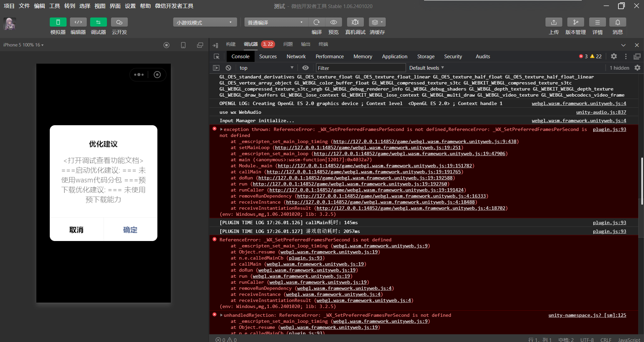Click the simulator record icon
Screen dimensions: 644x342
point(166,45)
